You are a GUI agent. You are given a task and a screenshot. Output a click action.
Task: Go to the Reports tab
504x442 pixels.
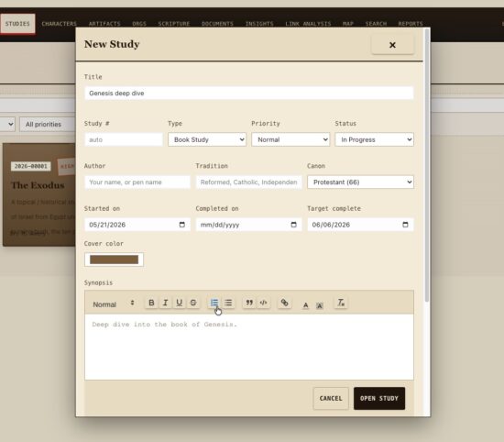[x=411, y=24]
